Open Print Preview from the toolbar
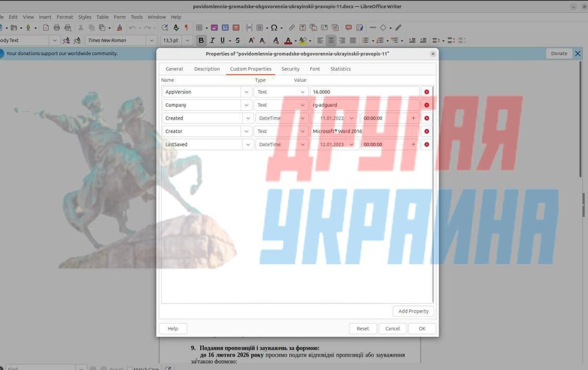The image size is (588, 370). click(68, 28)
